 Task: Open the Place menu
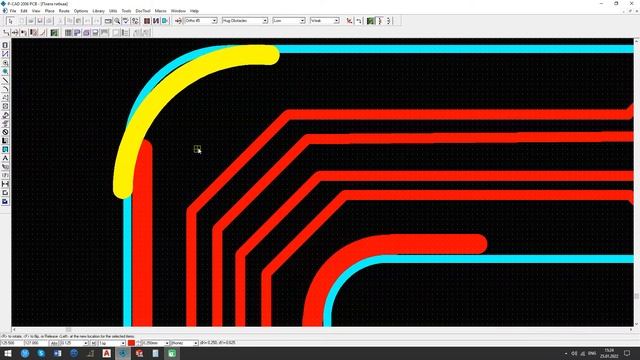[x=49, y=11]
